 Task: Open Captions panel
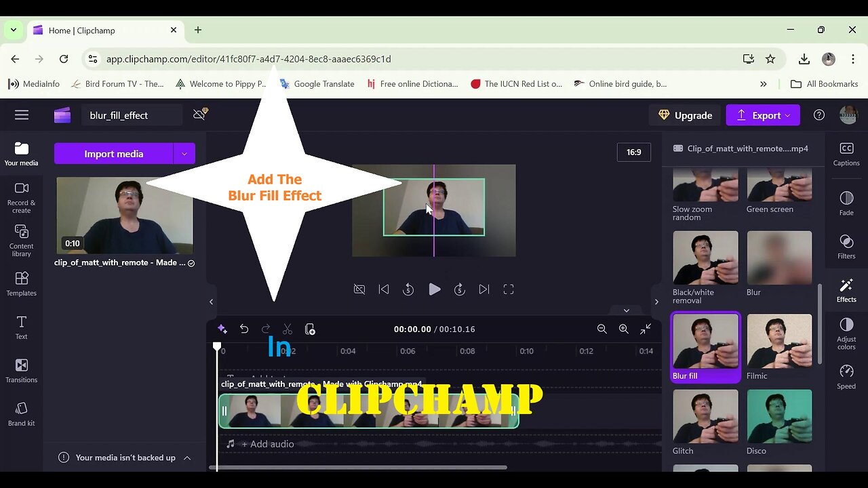pos(846,154)
